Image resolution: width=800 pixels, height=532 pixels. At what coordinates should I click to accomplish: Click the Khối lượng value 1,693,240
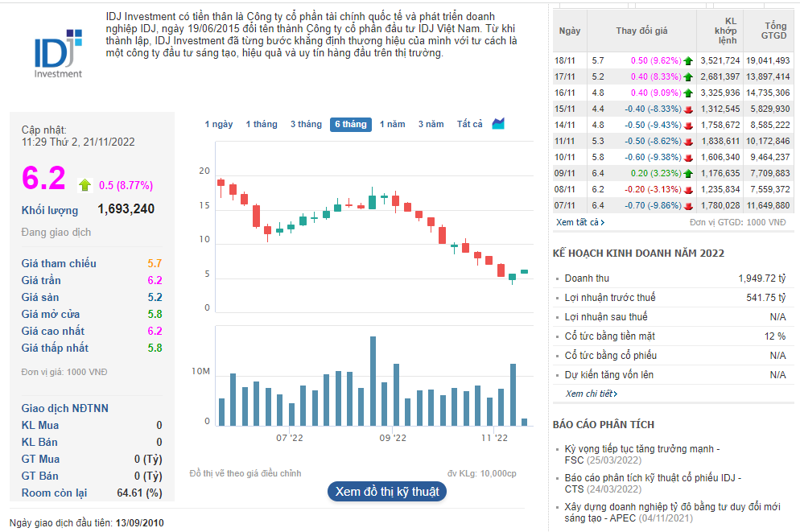point(126,208)
